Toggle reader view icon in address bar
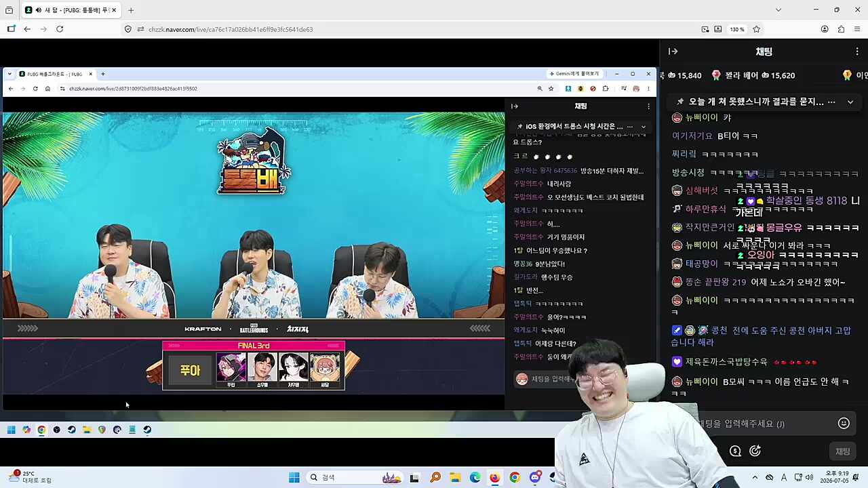Viewport: 868px width, 488px height. [718, 29]
